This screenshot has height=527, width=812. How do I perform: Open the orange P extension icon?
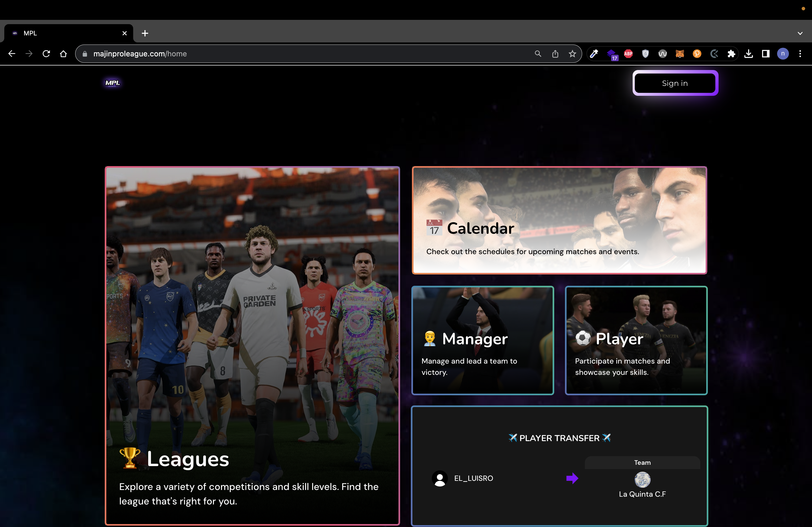click(697, 53)
